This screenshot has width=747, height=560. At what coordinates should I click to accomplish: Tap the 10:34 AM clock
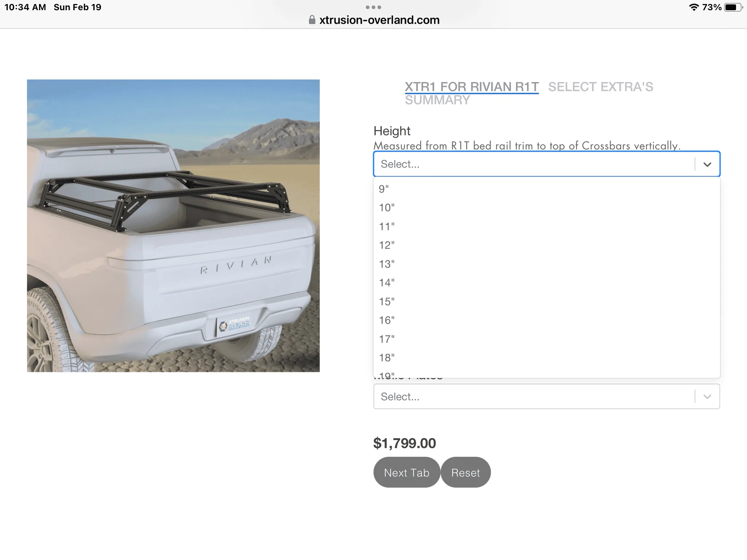pos(25,7)
